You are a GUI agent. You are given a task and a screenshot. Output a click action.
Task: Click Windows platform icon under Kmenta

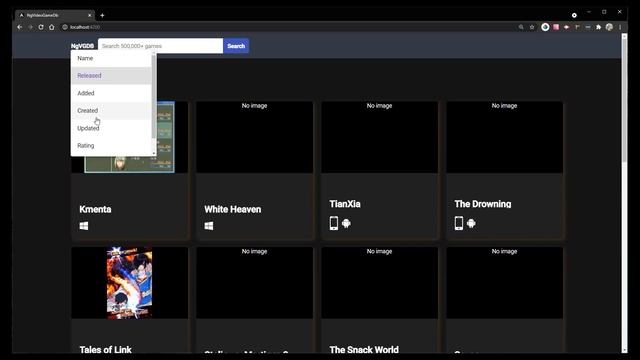(84, 226)
